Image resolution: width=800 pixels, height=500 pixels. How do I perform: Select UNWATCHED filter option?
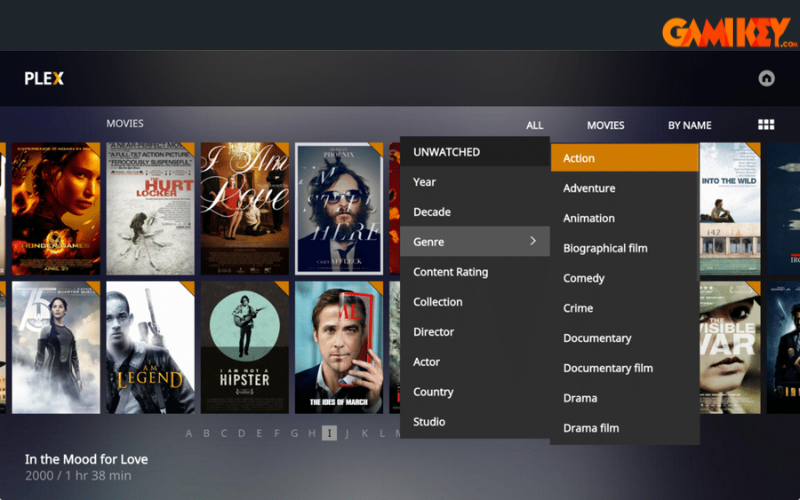click(x=475, y=152)
